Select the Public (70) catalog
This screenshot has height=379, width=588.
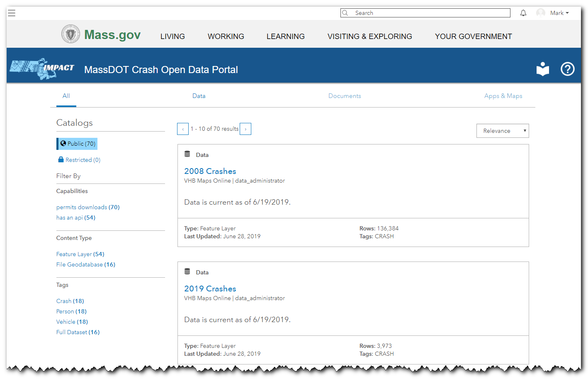[x=77, y=144]
